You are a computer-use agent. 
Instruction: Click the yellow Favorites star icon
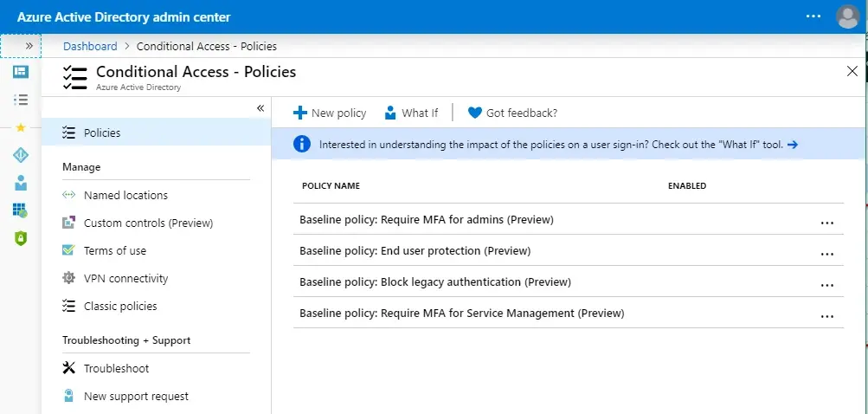[21, 127]
